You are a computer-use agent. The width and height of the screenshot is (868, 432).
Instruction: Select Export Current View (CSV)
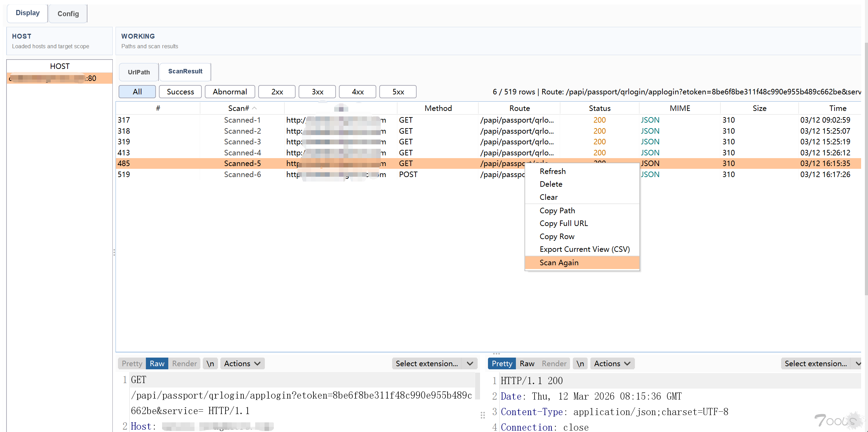click(585, 249)
